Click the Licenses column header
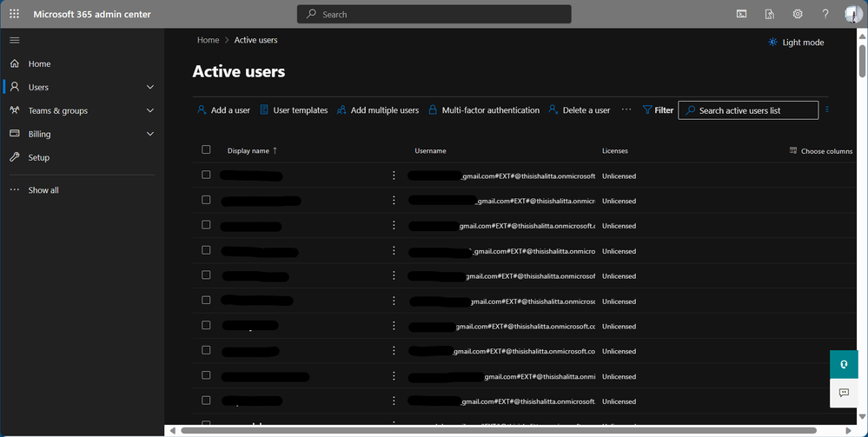This screenshot has width=868, height=437. (x=615, y=150)
